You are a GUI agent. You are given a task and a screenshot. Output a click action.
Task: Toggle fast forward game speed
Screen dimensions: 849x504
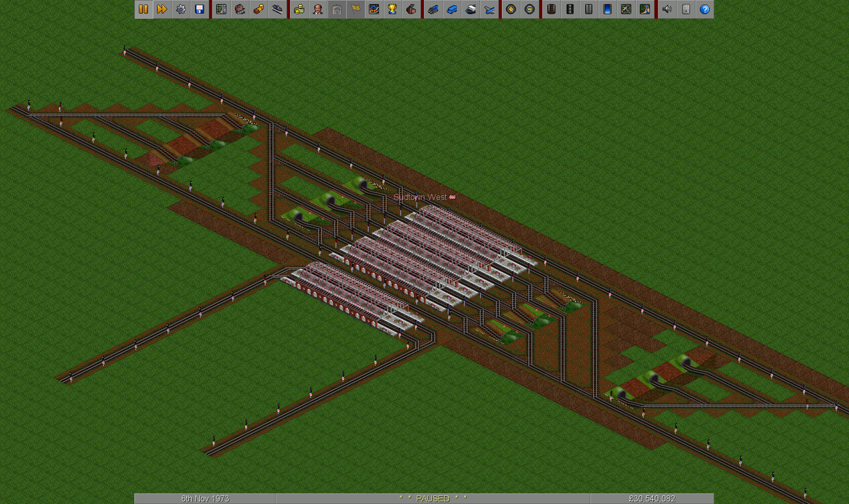click(x=162, y=9)
